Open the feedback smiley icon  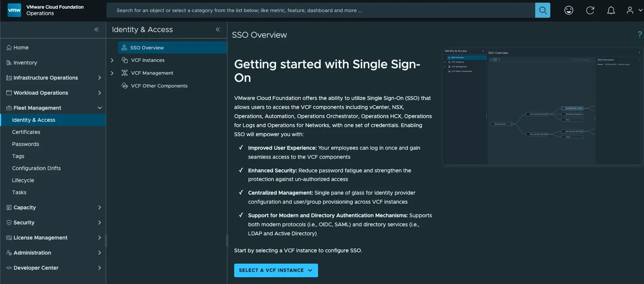pyautogui.click(x=568, y=10)
